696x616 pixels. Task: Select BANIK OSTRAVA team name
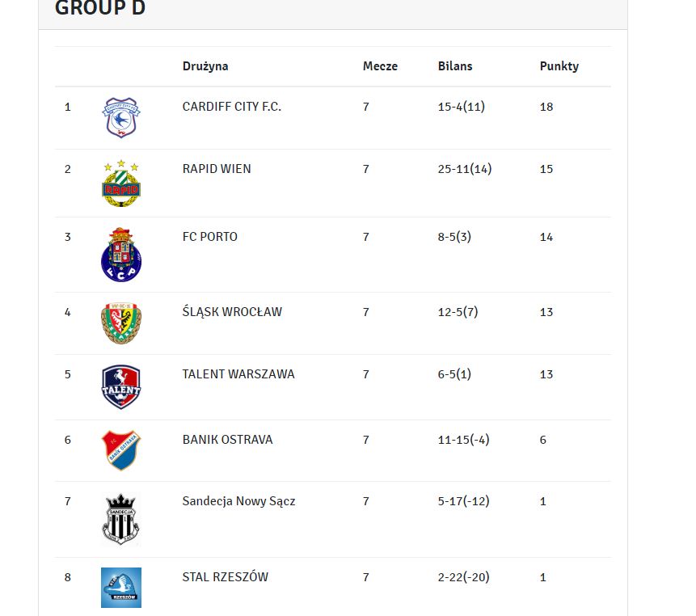point(227,440)
